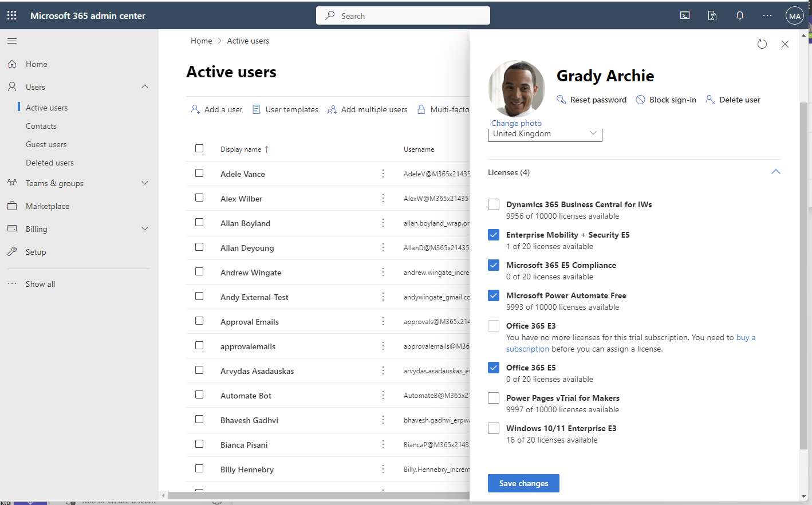Select the Billy Hennebry row checkbox
The image size is (812, 505).
199,468
